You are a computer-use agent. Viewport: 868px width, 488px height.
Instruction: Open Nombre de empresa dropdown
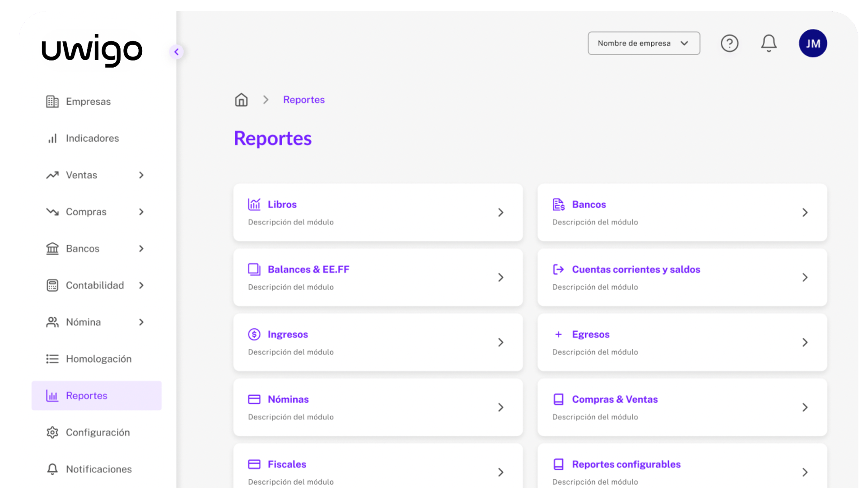pyautogui.click(x=644, y=43)
